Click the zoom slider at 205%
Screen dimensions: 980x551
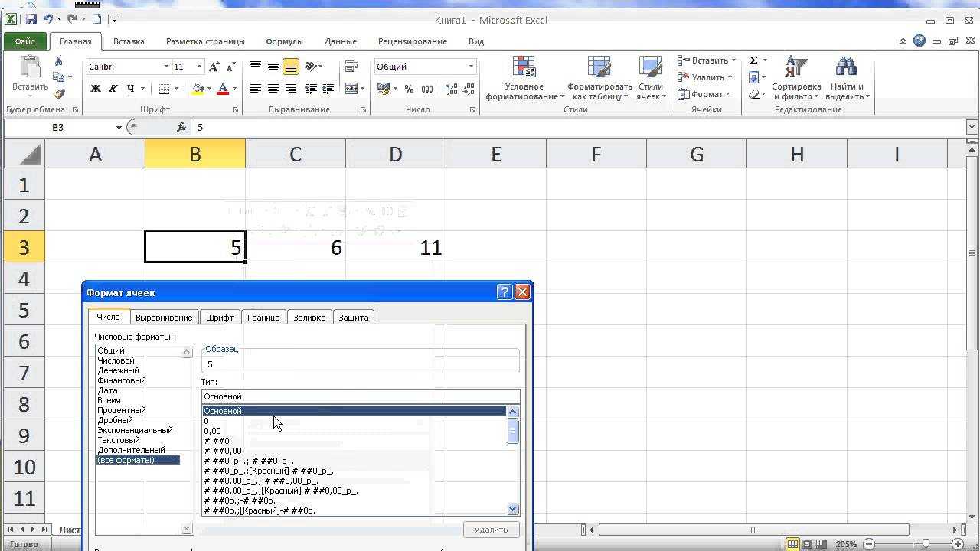(x=925, y=544)
